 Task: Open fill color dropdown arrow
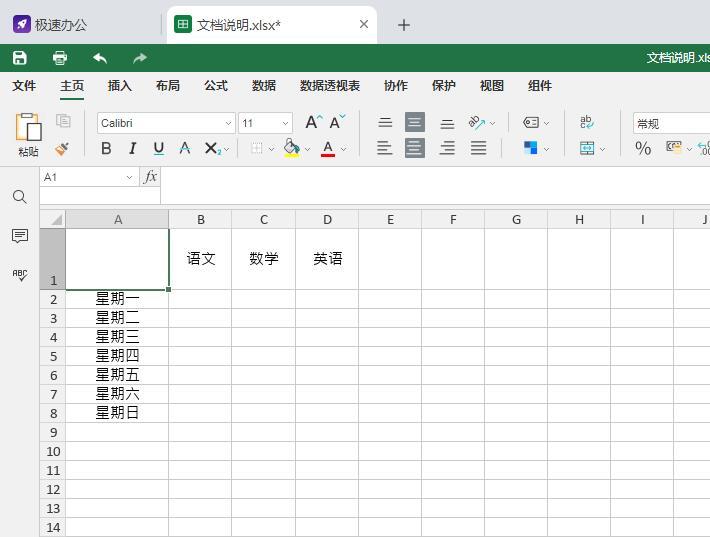(307, 149)
